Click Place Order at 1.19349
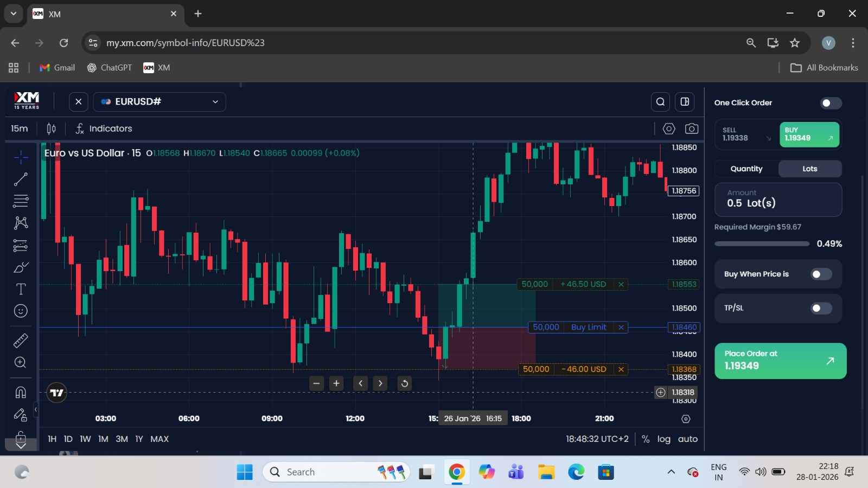Image resolution: width=868 pixels, height=488 pixels. (780, 361)
